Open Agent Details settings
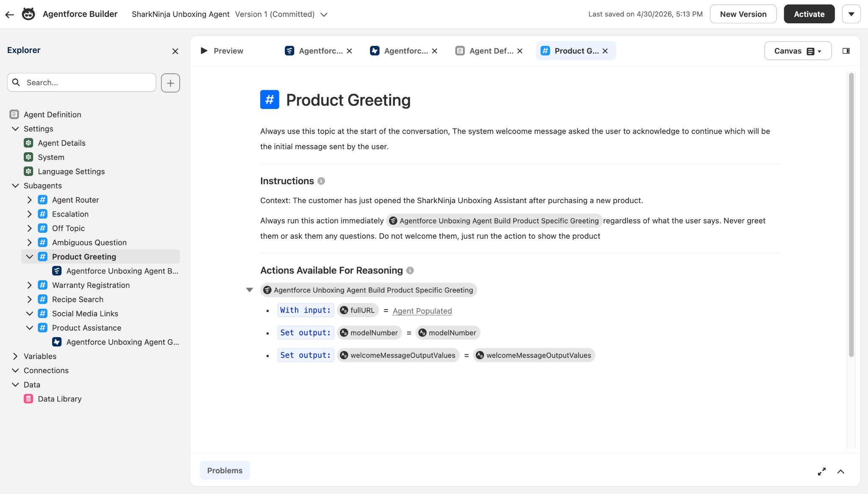This screenshot has height=494, width=868. click(61, 143)
